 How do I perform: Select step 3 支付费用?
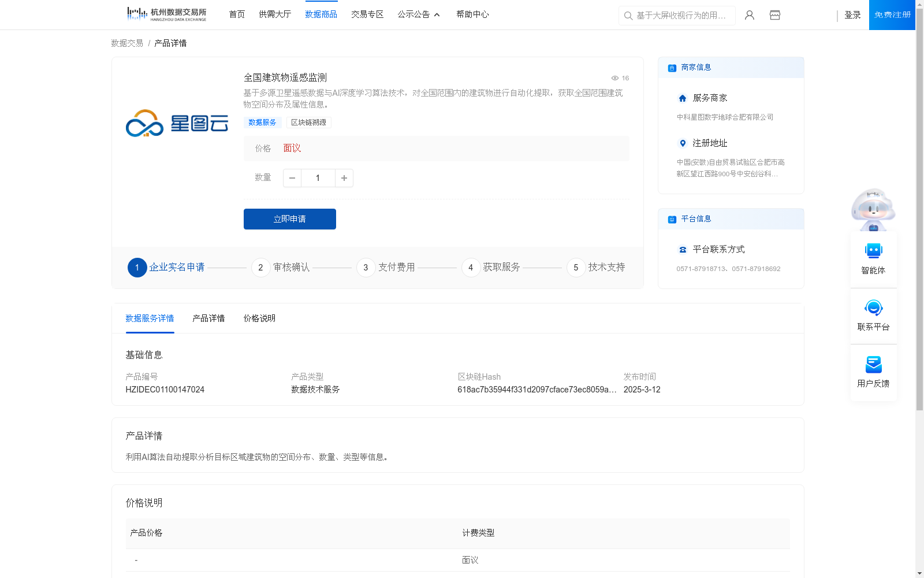pyautogui.click(x=386, y=268)
